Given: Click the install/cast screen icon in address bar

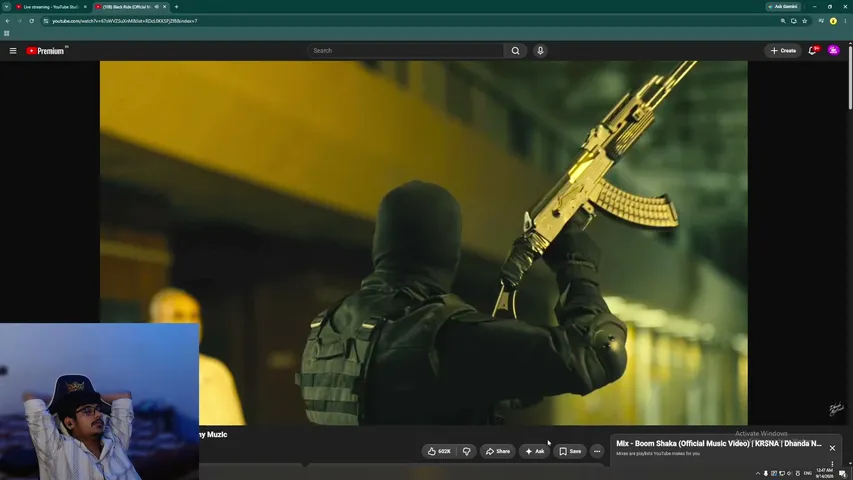Looking at the screenshot, I should (794, 21).
